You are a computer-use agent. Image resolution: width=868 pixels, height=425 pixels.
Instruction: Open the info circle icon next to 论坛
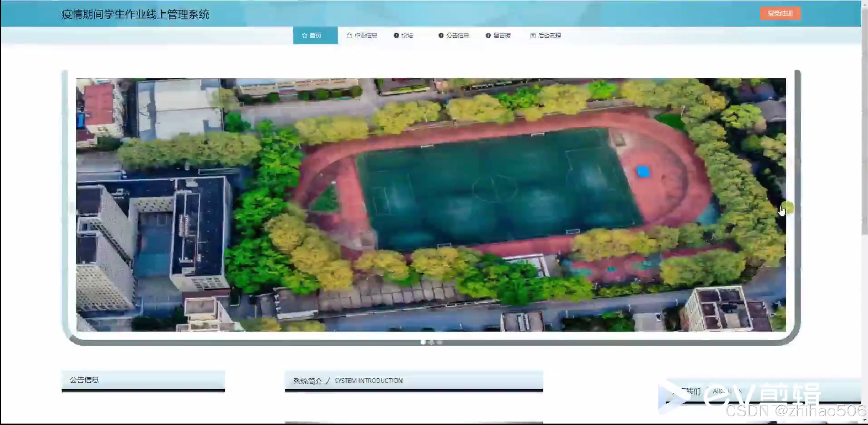pos(396,35)
